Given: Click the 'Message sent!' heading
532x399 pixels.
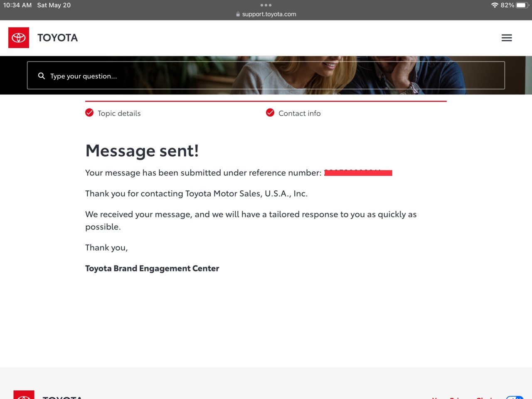Looking at the screenshot, I should [142, 150].
